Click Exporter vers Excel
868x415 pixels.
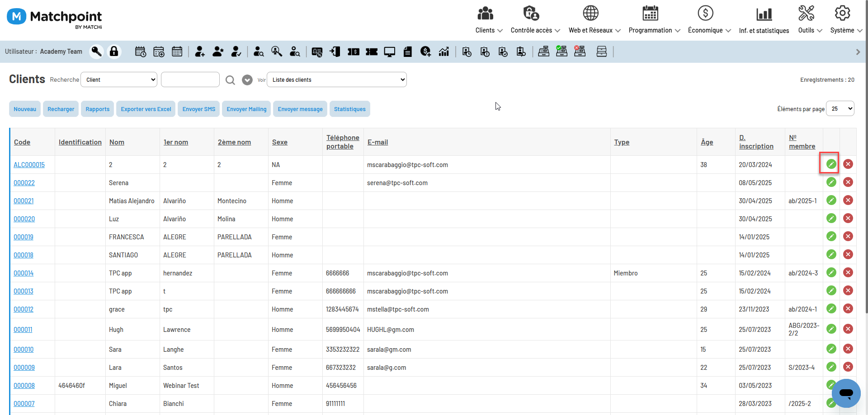pos(146,109)
